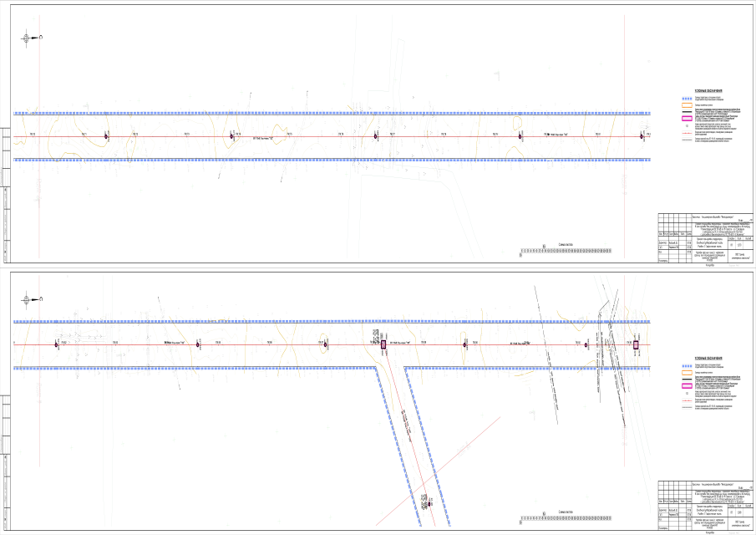Click the magenta rectangle symbol in upper legend
Screen dimensions: 756x535
pos(687,118)
